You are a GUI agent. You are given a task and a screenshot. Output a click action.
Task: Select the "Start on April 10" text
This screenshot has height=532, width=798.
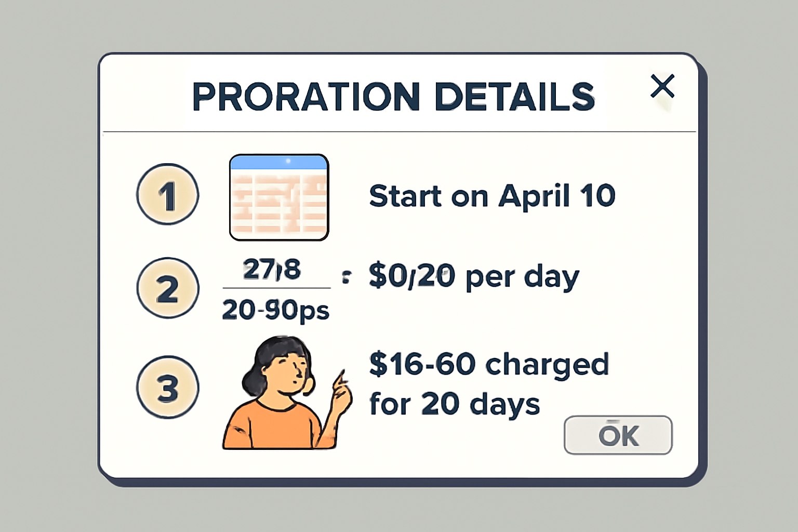point(492,196)
